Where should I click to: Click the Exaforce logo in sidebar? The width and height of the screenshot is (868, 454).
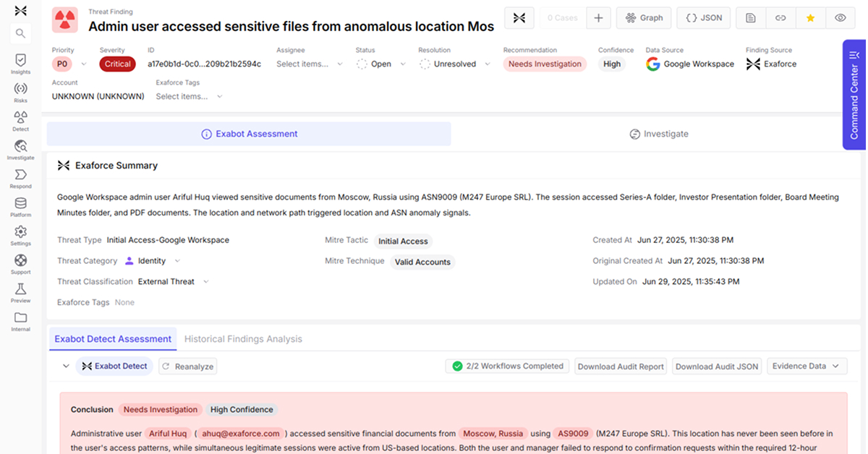[x=20, y=10]
